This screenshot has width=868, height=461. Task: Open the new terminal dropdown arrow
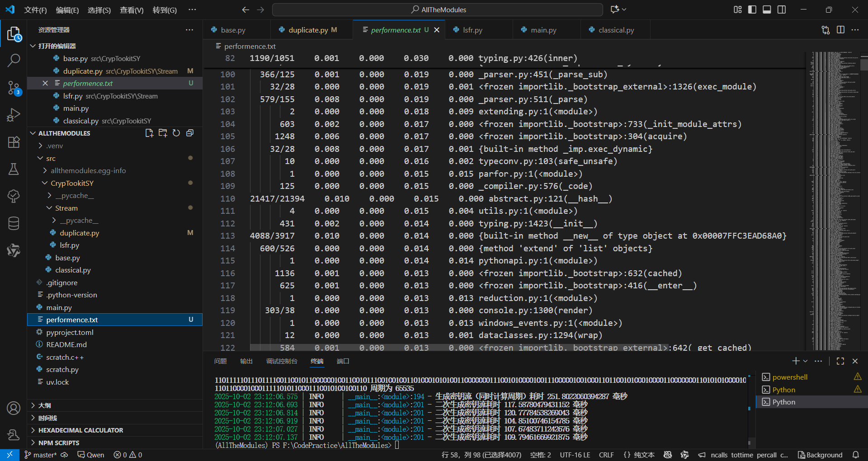click(x=805, y=361)
